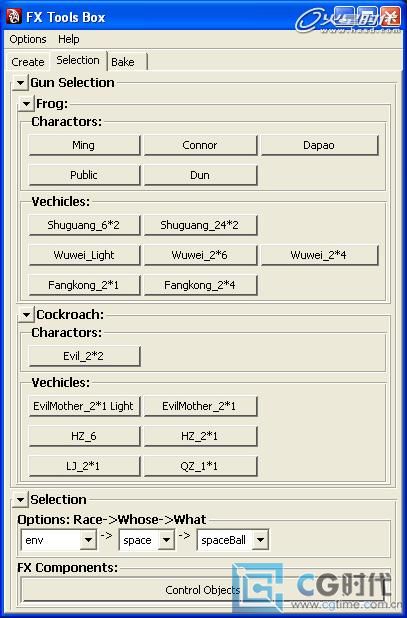Select the Evil_2*2 cockroach character
Viewport: 407px width, 618px height.
84,356
